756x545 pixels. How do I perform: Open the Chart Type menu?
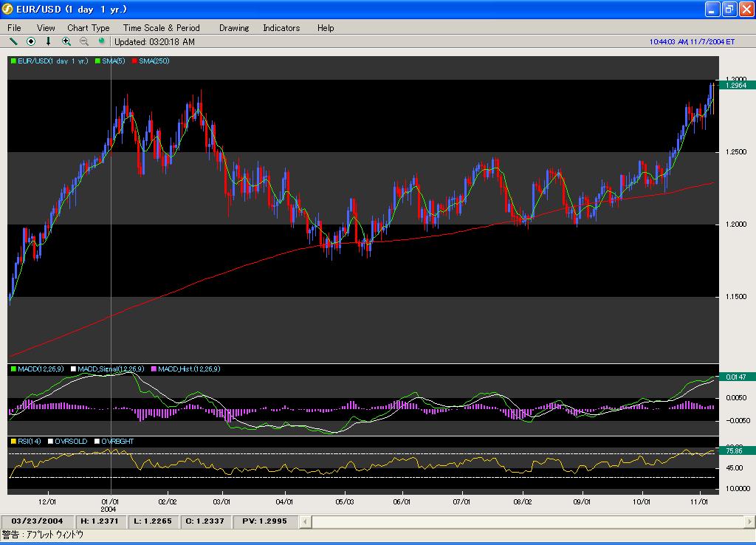[x=89, y=28]
